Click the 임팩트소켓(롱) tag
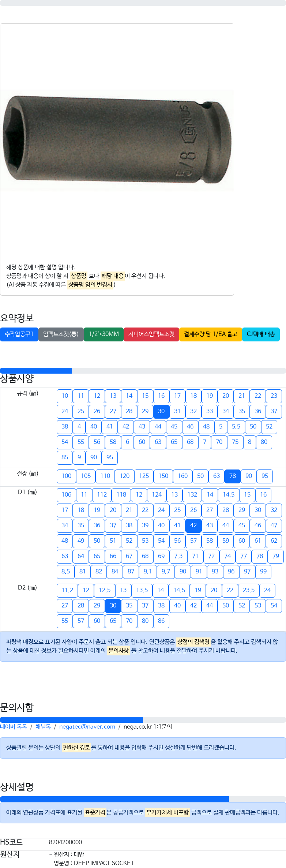The width and height of the screenshot is (286, 868). pyautogui.click(x=61, y=334)
